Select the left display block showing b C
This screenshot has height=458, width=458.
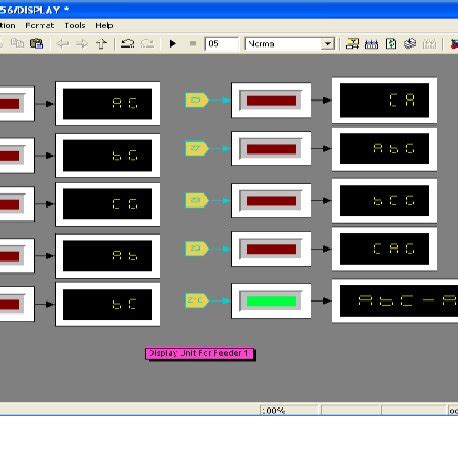[108, 304]
